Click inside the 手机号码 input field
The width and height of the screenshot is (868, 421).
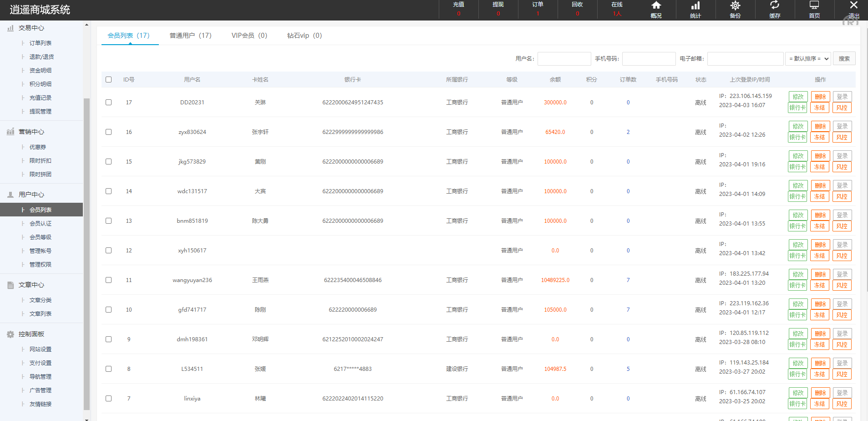point(649,58)
